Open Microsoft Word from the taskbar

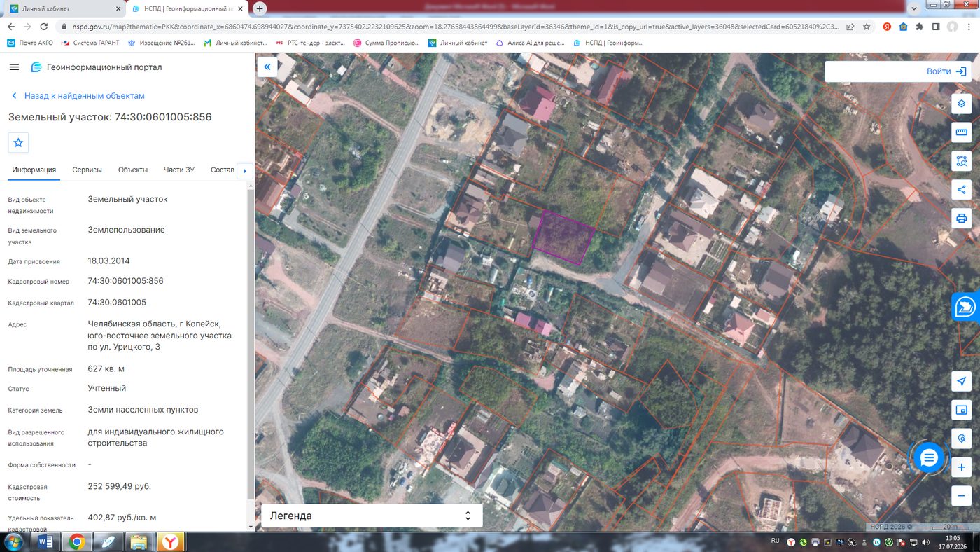pos(45,541)
